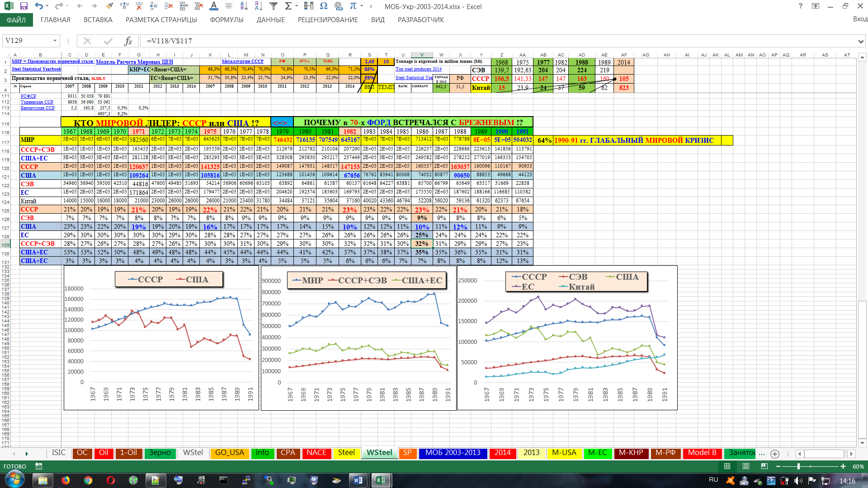Click the zoom slider handle in status bar

tap(798, 466)
